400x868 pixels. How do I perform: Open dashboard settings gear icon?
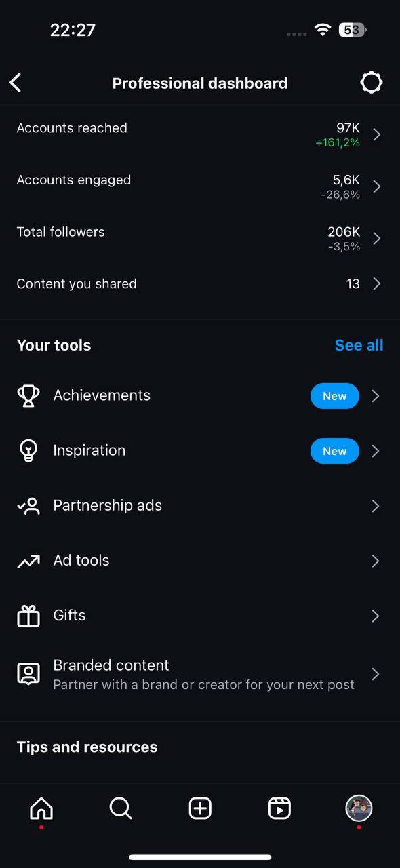[x=371, y=83]
